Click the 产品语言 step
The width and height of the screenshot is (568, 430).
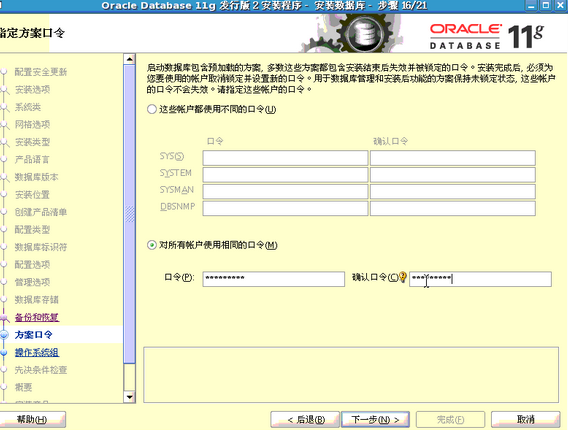(x=32, y=159)
